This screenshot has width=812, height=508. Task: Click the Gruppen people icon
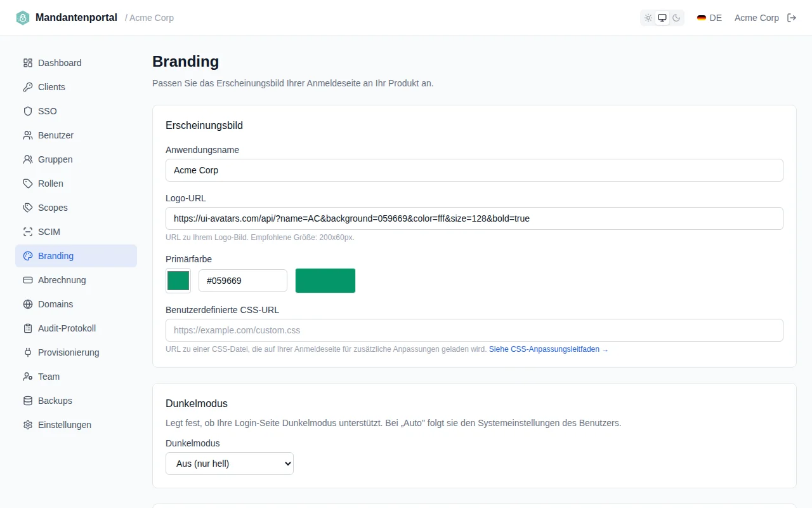point(28,159)
